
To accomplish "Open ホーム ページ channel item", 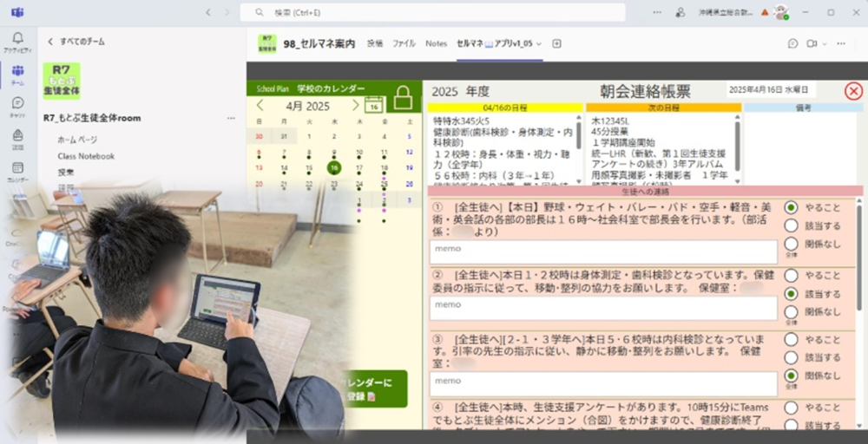I will [77, 140].
